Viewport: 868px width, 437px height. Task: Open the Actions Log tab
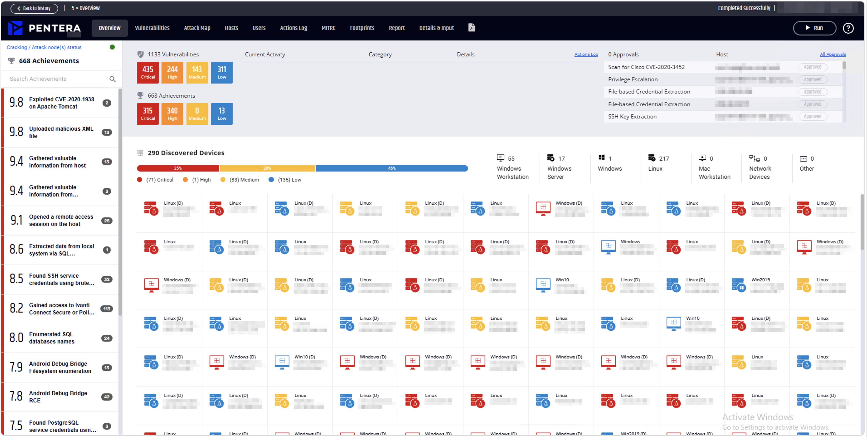tap(293, 28)
